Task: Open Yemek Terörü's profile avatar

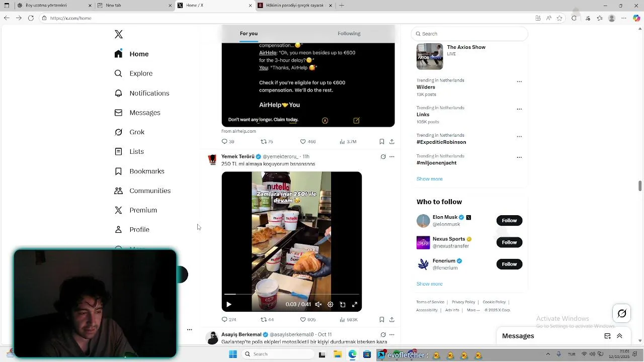Action: (212, 159)
